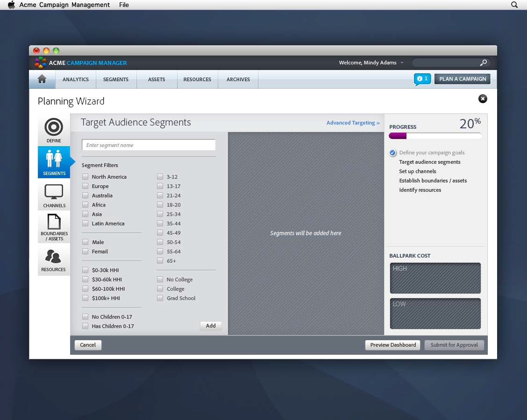The image size is (527, 420).
Task: Check the Australia filter
Action: point(85,196)
